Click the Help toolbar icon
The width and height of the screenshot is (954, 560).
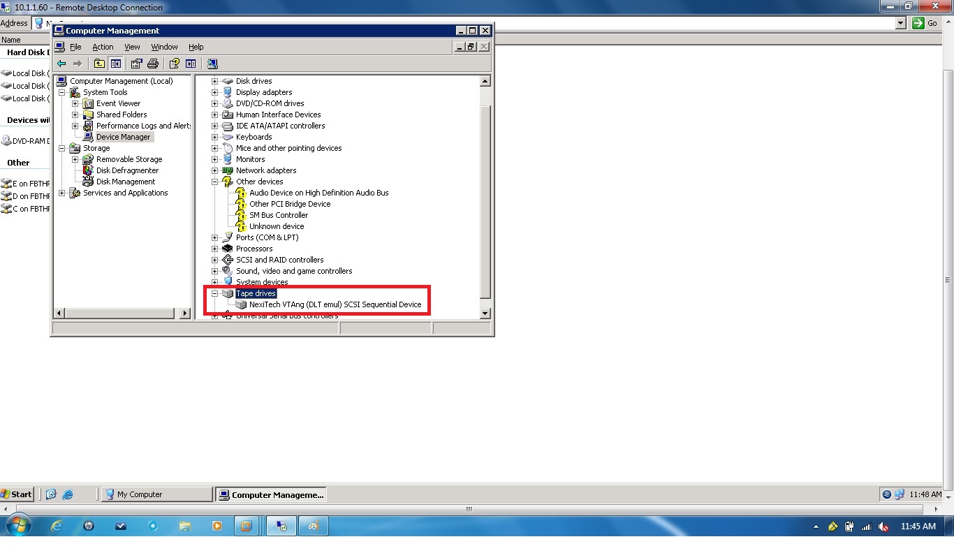[x=174, y=64]
